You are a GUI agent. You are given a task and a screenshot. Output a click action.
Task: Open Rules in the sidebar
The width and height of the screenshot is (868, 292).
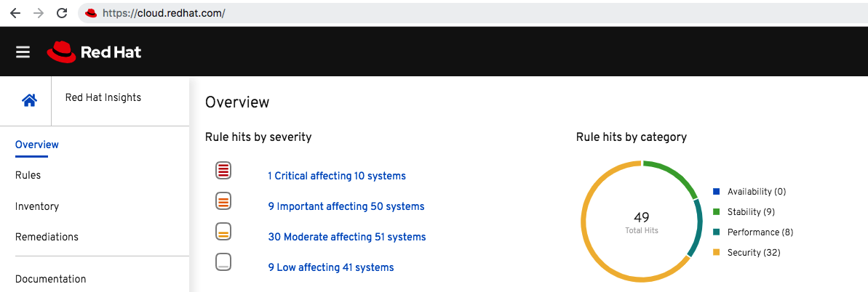click(x=28, y=175)
